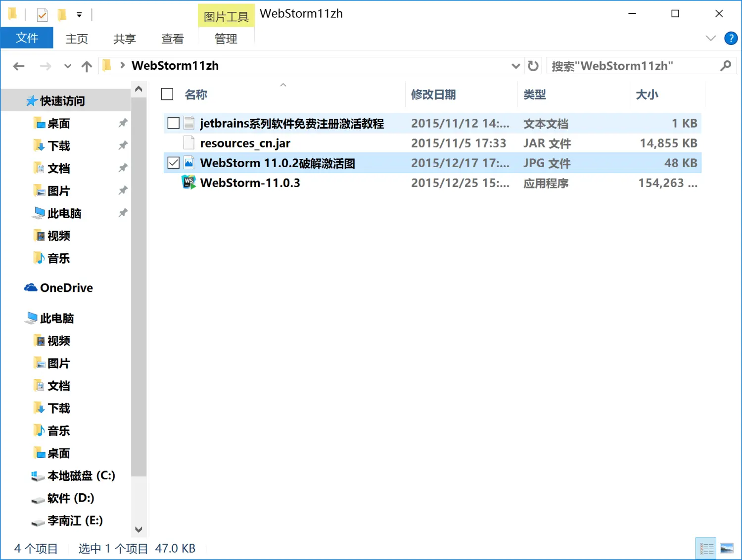742x560 pixels.
Task: Click the Properties quick access toolbar icon
Action: tap(43, 15)
